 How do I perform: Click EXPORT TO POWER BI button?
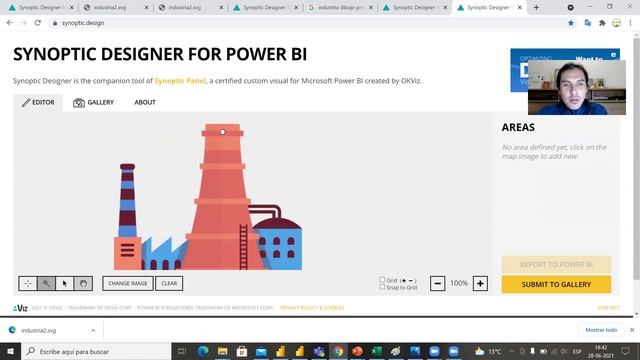tap(556, 264)
